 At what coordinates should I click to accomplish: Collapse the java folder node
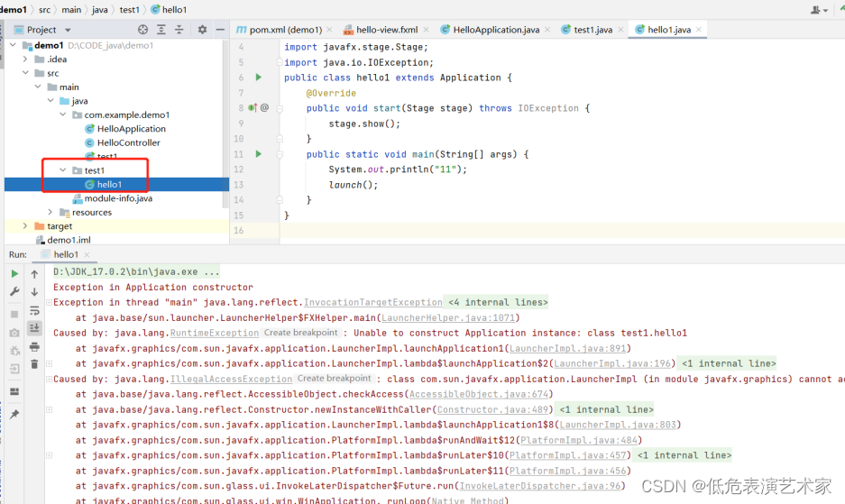point(51,101)
